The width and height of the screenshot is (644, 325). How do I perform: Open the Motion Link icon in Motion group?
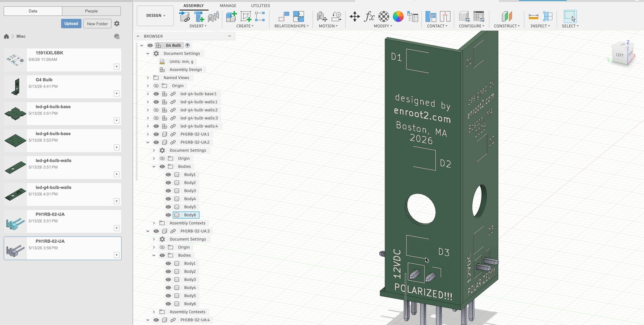[x=322, y=17]
